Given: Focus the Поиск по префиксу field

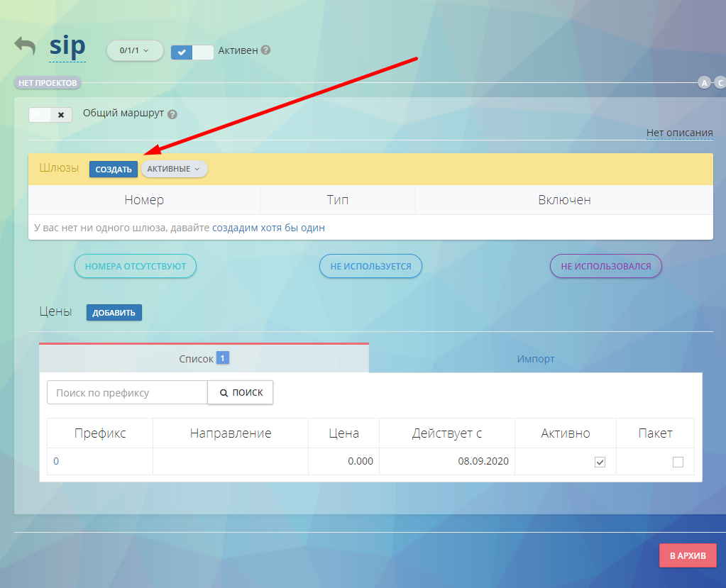Looking at the screenshot, I should (x=127, y=392).
